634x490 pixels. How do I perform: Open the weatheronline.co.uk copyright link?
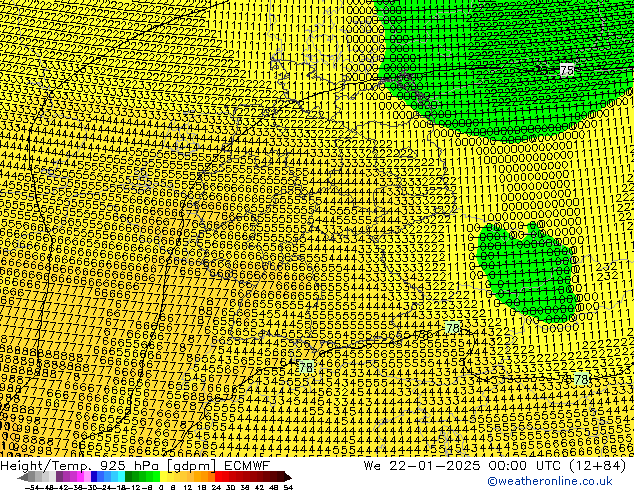pos(550,481)
